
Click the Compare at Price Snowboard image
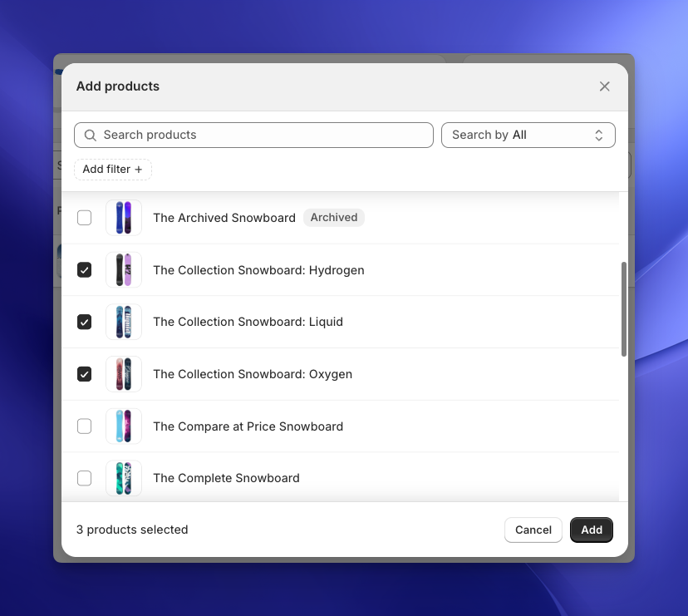124,426
